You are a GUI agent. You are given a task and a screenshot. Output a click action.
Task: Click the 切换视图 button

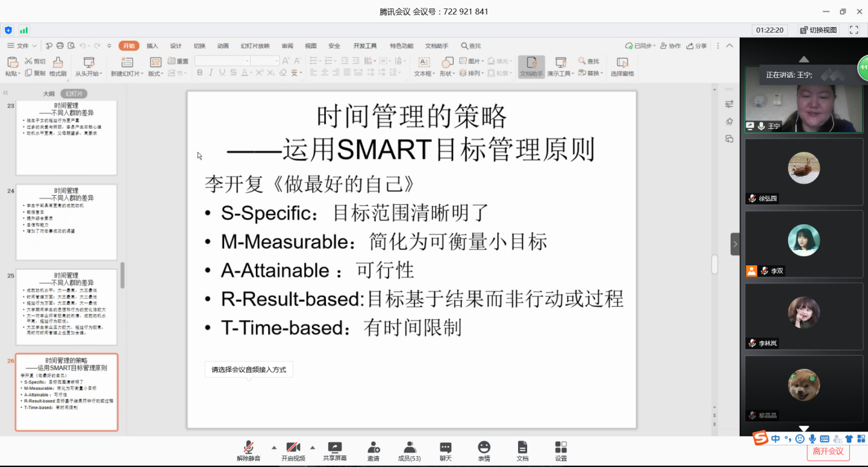818,30
